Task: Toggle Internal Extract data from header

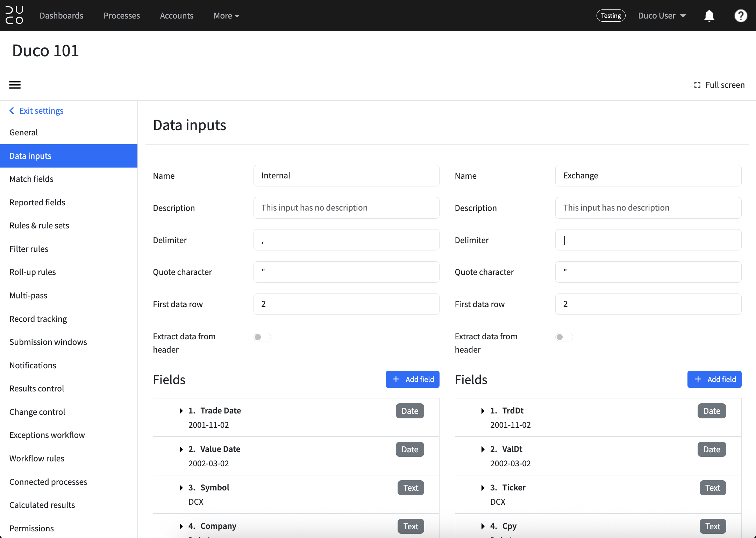Action: [262, 337]
